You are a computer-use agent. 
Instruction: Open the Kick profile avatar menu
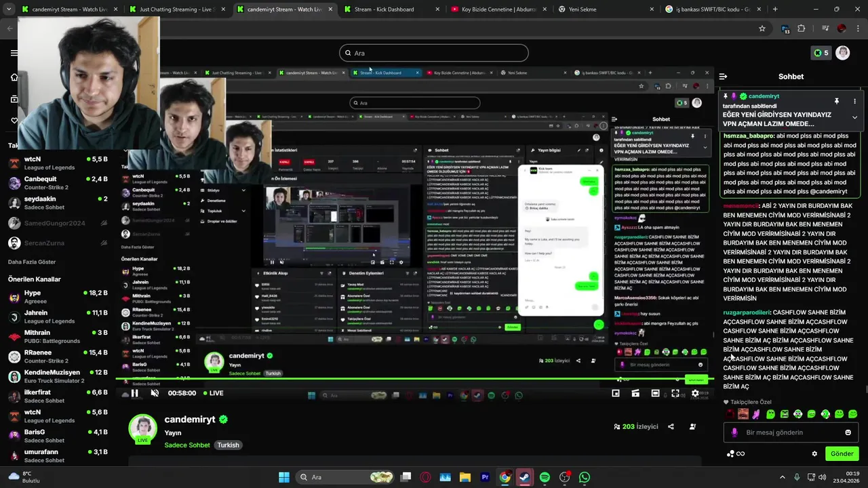tap(843, 53)
